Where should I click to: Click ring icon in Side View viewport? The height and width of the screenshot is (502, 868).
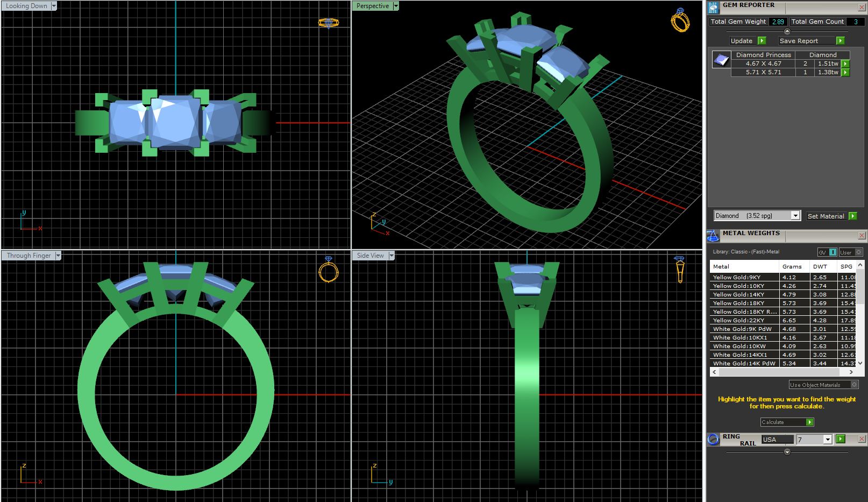pos(680,269)
